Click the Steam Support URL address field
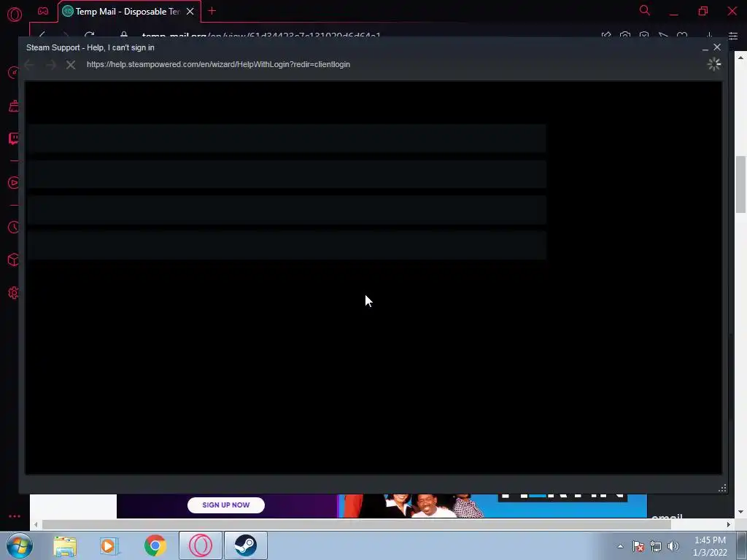The height and width of the screenshot is (560, 747). point(218,64)
